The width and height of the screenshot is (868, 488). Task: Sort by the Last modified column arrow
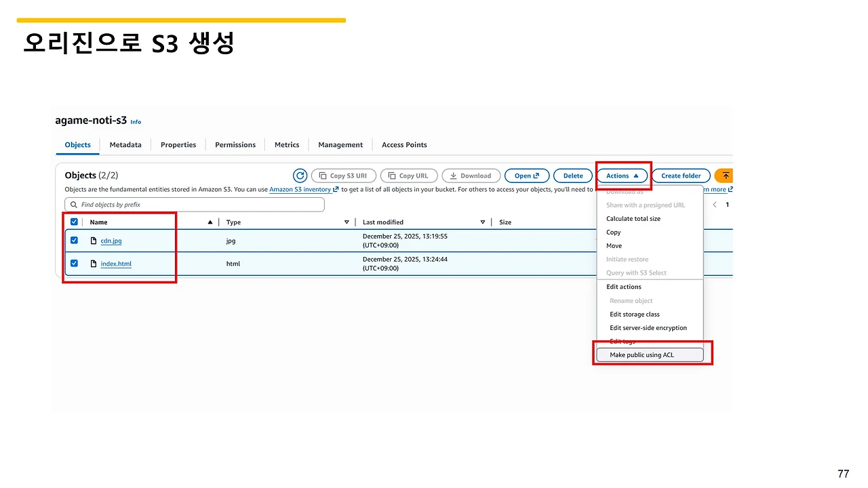(483, 222)
